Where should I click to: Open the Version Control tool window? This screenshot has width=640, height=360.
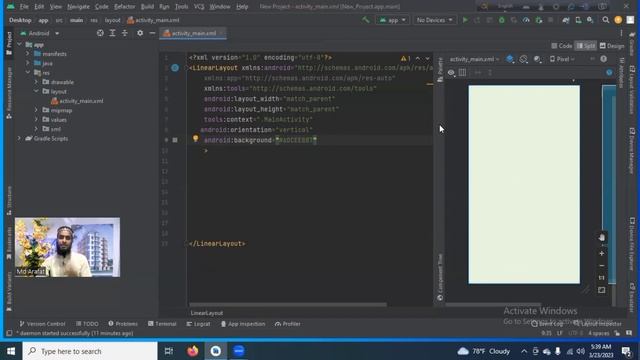coord(42,324)
